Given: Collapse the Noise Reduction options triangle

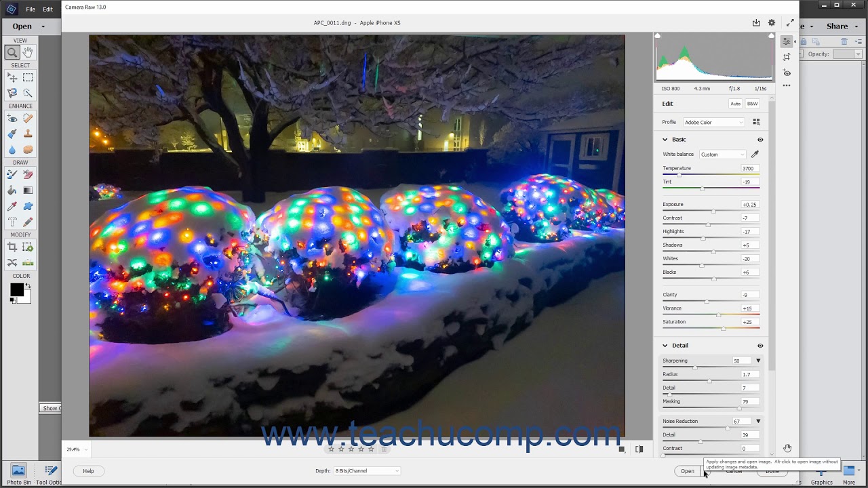Looking at the screenshot, I should [x=758, y=422].
